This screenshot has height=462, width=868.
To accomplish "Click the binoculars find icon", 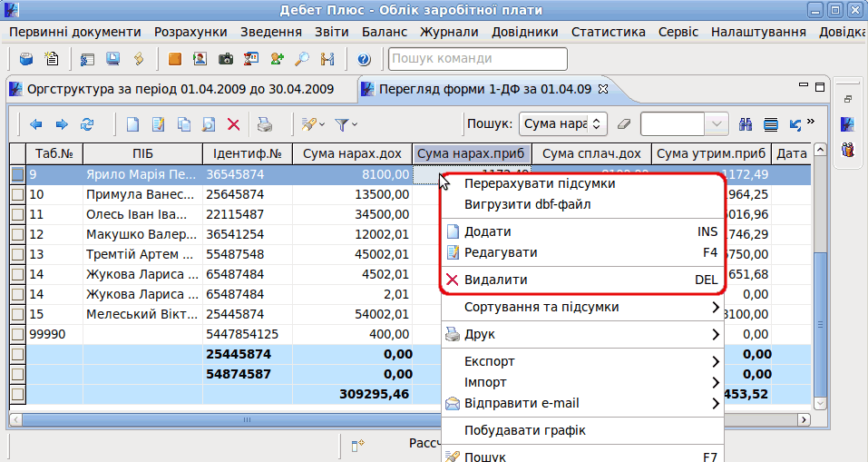I will 746,124.
